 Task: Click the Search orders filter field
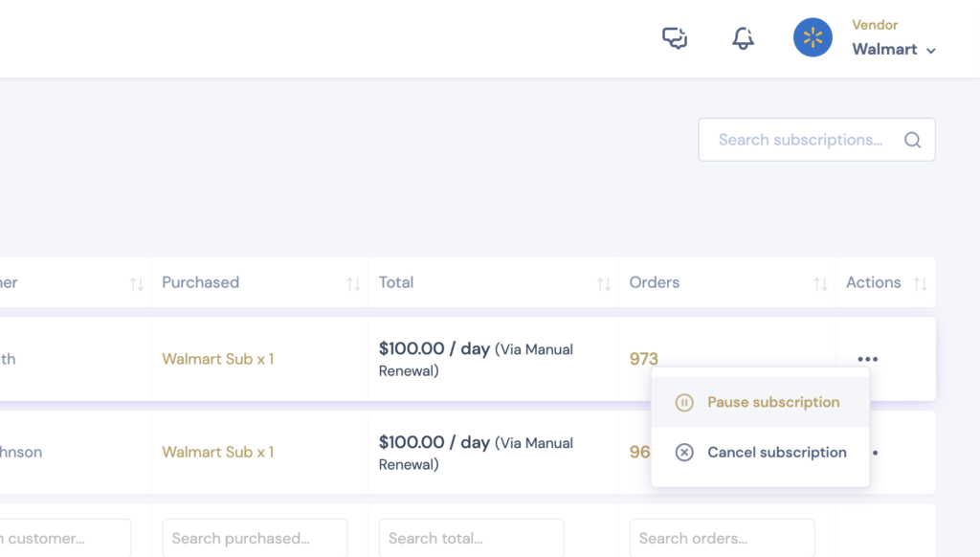coord(723,538)
